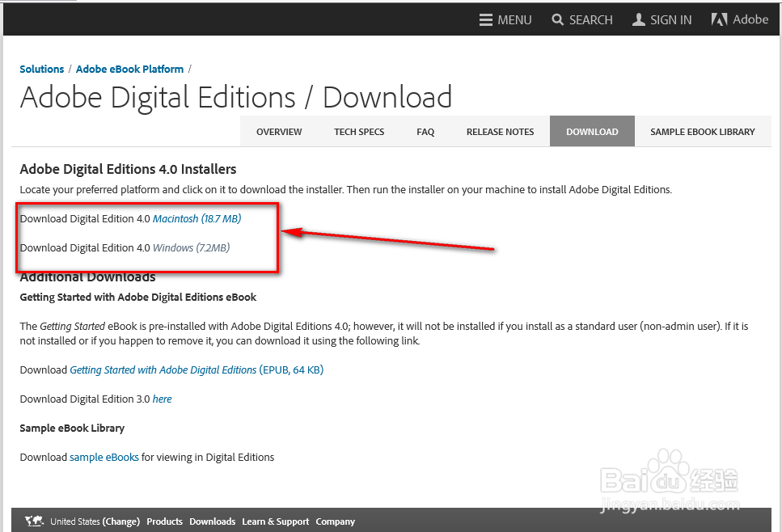Click 'Getting Started with Adobe Digital Editions eBook' subheading
This screenshot has height=532, width=782.
pyautogui.click(x=138, y=298)
